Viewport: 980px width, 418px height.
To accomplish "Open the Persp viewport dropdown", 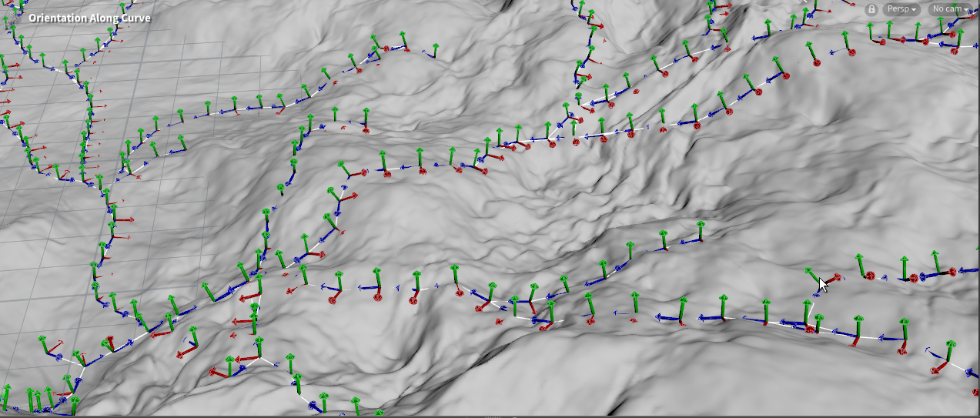I will [x=902, y=9].
